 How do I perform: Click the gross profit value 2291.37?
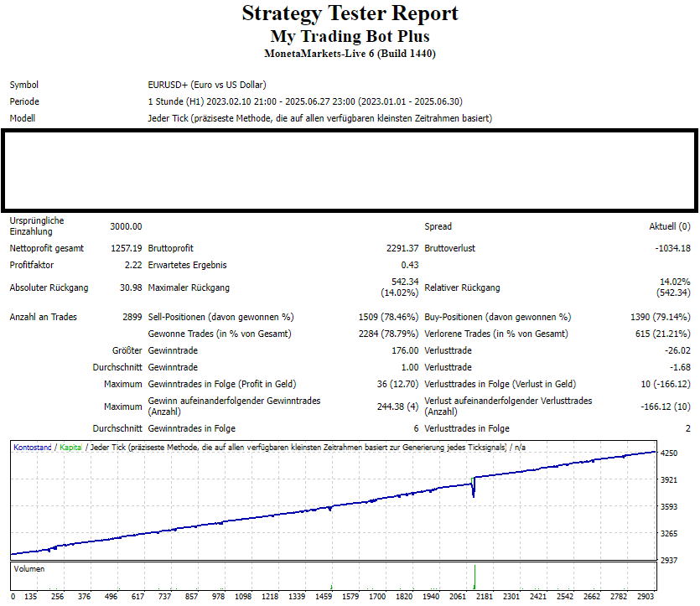(x=402, y=249)
